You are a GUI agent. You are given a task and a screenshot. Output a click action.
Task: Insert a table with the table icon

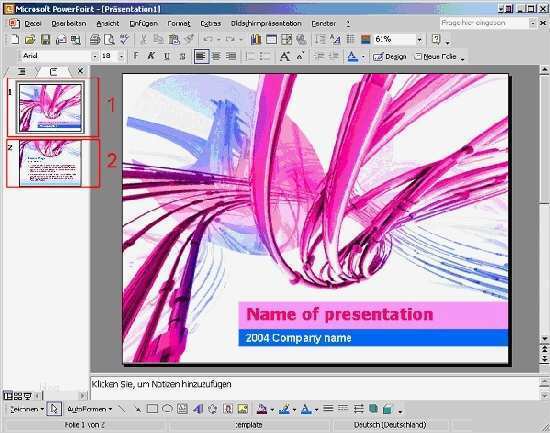coord(271,39)
